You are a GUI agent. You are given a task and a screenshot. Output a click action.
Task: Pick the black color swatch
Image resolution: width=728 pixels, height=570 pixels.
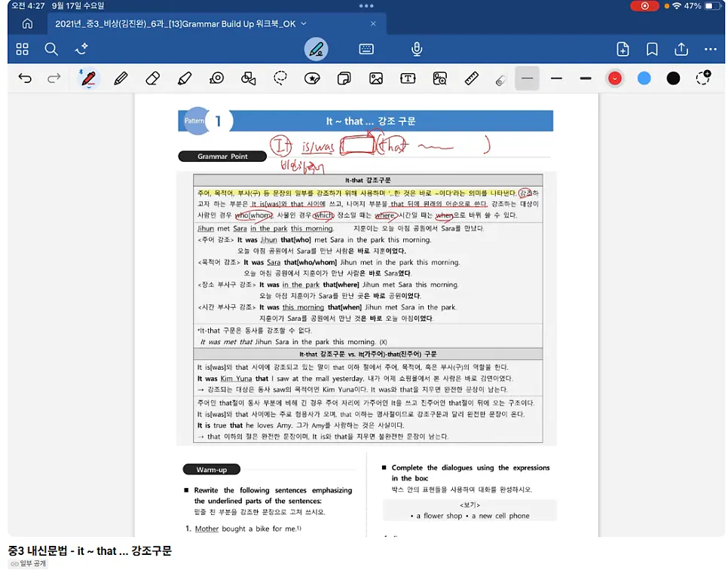673,78
